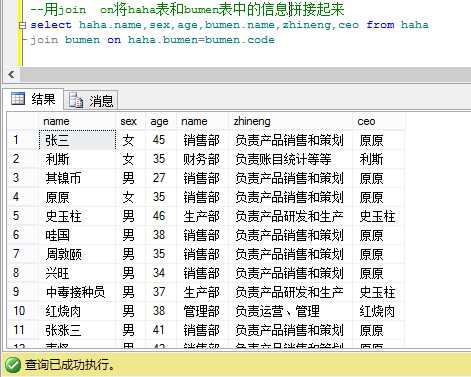Click the green success checkmark status icon
471x377 pixels.
coord(13,364)
